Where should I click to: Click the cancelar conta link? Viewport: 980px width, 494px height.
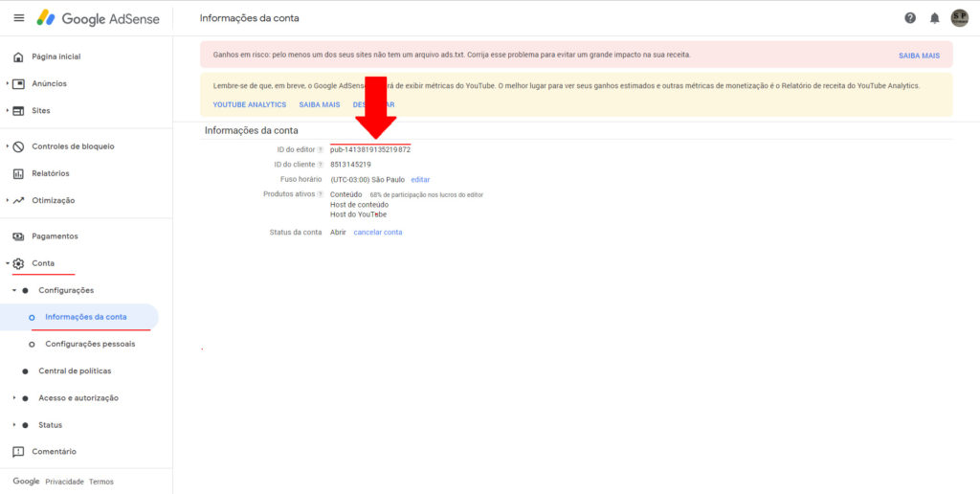click(x=377, y=233)
